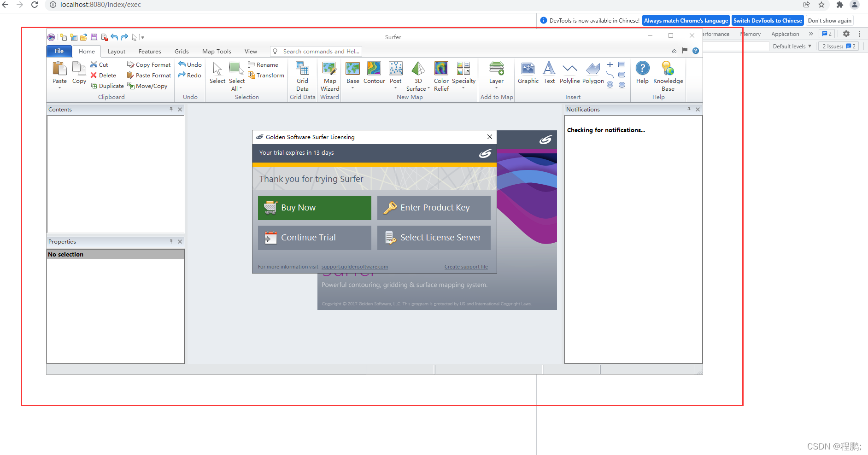Click the Create support file link
This screenshot has height=455, width=868.
pos(466,267)
